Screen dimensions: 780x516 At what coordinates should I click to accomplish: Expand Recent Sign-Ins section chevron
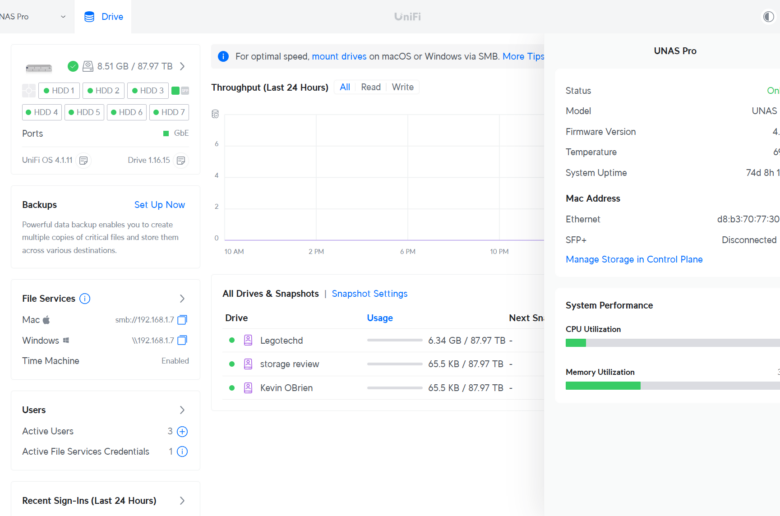click(182, 501)
